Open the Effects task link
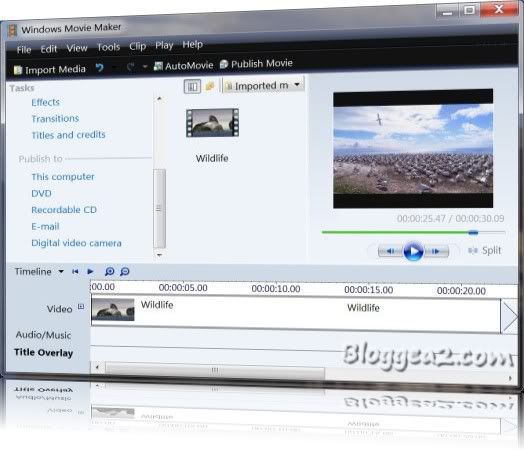 45,102
